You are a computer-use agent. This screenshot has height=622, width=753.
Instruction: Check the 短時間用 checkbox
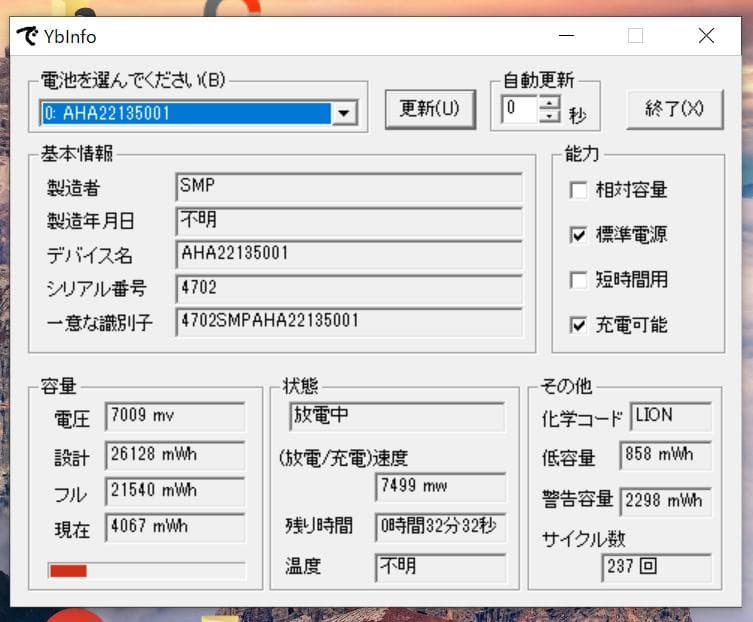click(x=578, y=280)
